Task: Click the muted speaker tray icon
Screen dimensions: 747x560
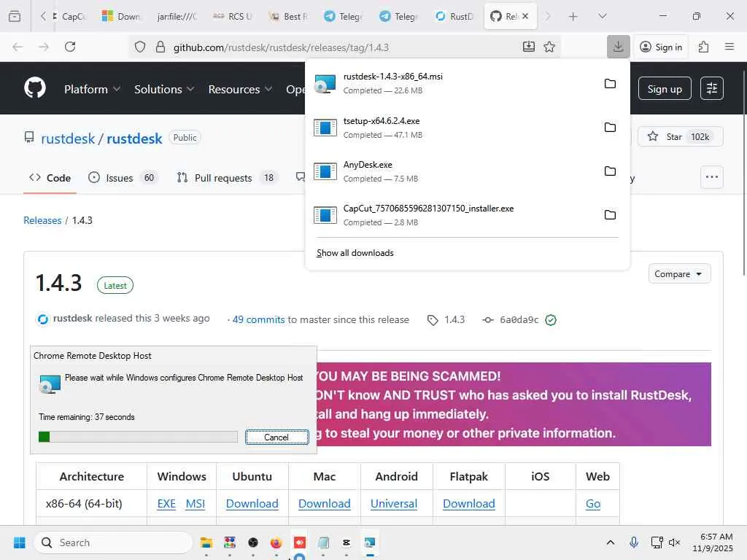Action: pyautogui.click(x=674, y=542)
